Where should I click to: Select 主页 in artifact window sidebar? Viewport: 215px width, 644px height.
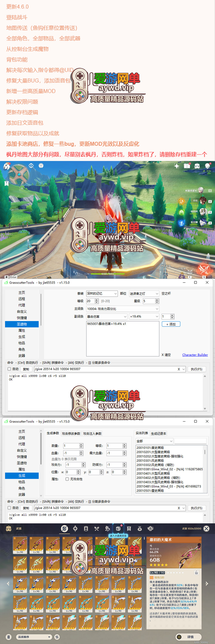click(22, 293)
